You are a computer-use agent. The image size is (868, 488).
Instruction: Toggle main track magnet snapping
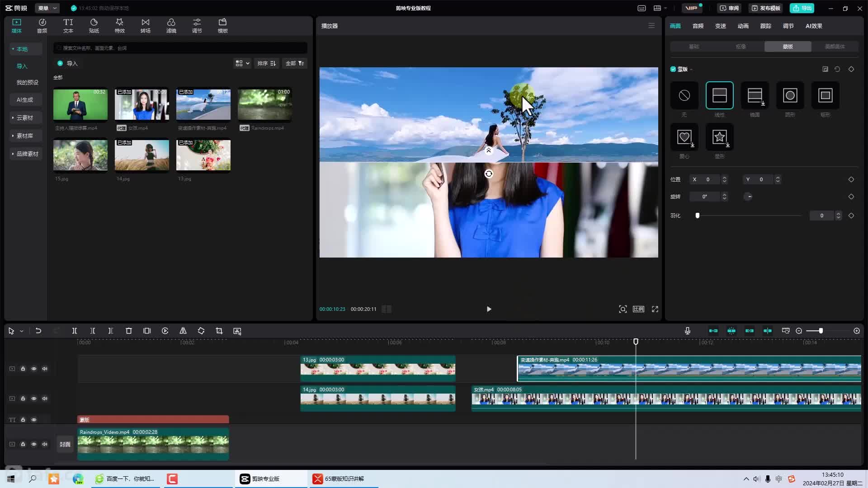[x=713, y=331]
